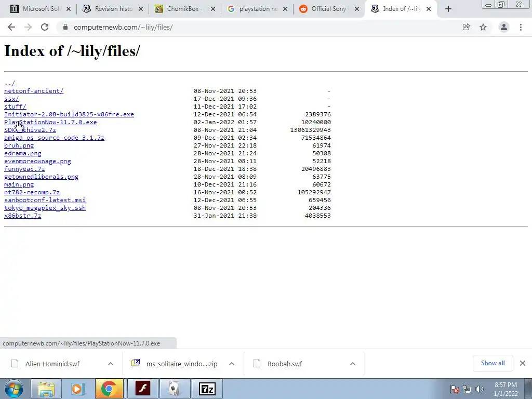This screenshot has height=399, width=532.
Task: Reload the current page
Action: pyautogui.click(x=45, y=27)
